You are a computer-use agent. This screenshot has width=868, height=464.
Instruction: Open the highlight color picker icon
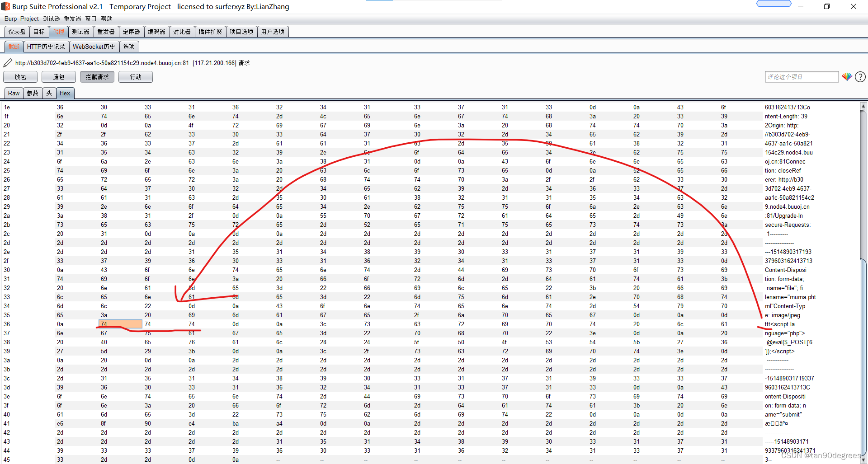pyautogui.click(x=847, y=77)
